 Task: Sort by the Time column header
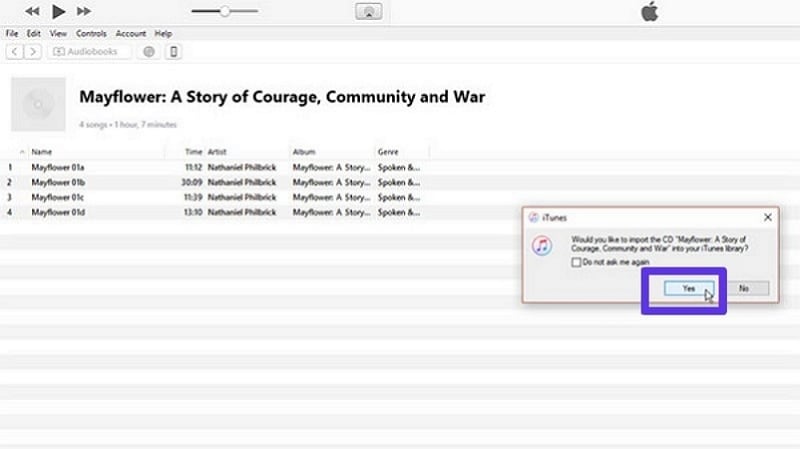click(x=193, y=152)
